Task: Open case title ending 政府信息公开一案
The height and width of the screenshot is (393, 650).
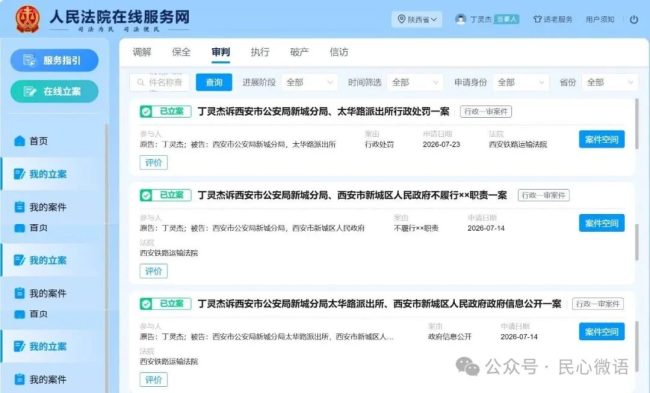Action: click(x=379, y=304)
